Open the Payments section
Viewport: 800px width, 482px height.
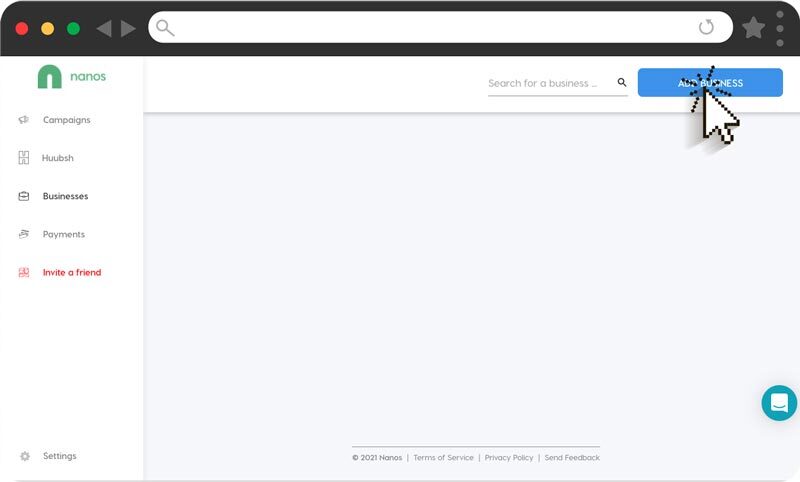tap(64, 235)
